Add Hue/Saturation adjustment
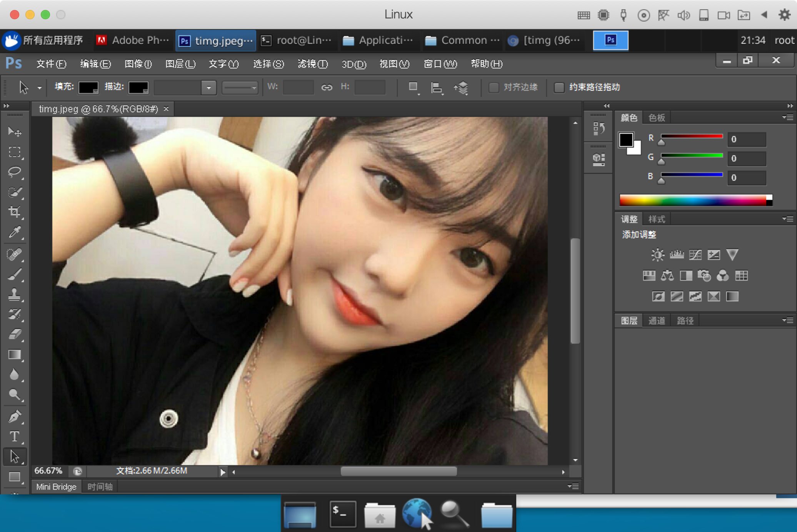 (x=649, y=276)
